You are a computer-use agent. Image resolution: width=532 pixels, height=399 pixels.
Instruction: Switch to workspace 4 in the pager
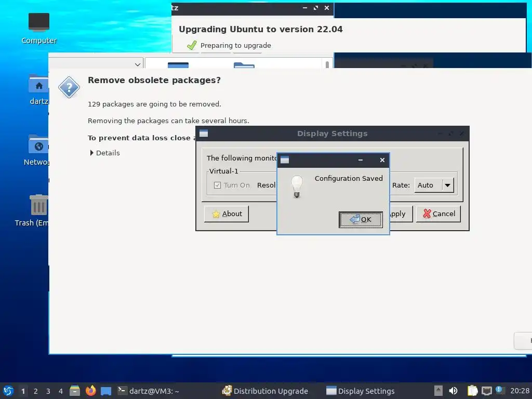point(61,391)
